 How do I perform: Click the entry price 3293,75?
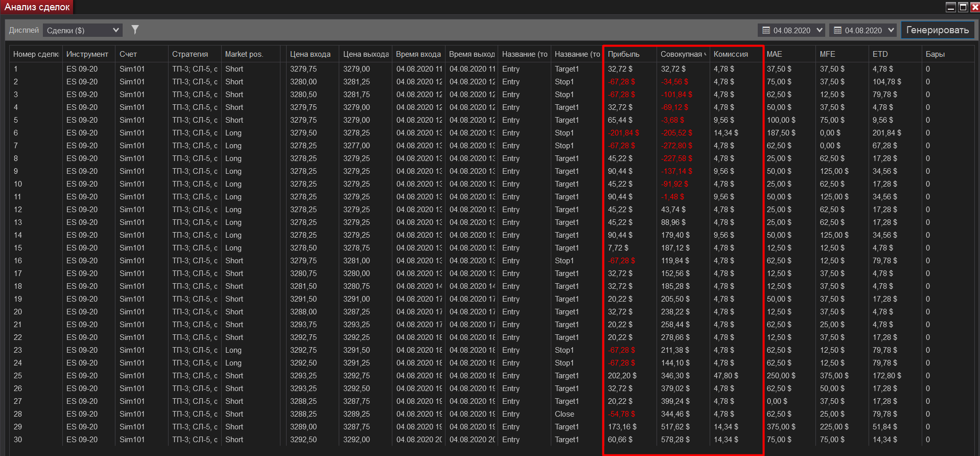304,325
